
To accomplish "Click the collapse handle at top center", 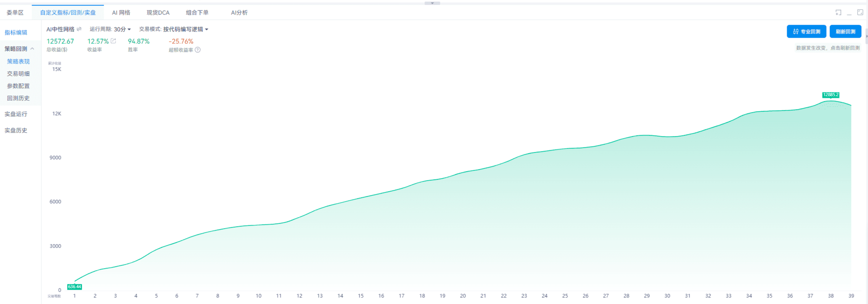I will click(x=432, y=3).
